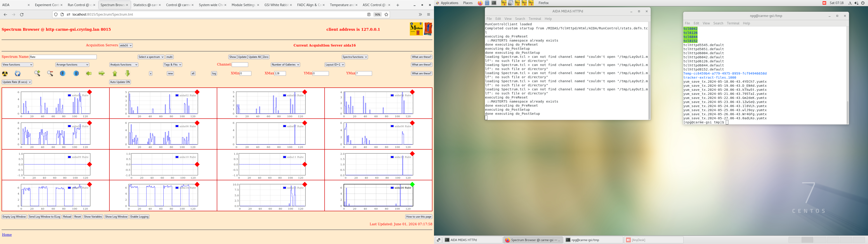Turn off Auto Update
The image size is (868, 244).
[x=120, y=82]
